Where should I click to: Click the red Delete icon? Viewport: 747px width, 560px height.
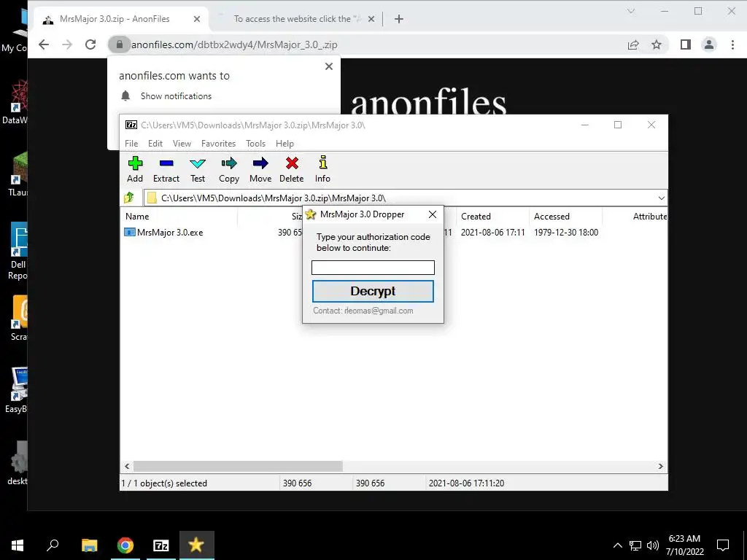pyautogui.click(x=292, y=169)
